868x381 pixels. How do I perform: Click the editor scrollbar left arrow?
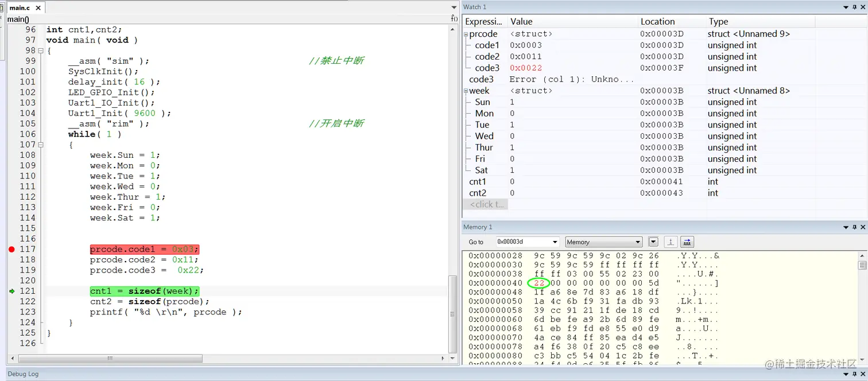point(11,359)
